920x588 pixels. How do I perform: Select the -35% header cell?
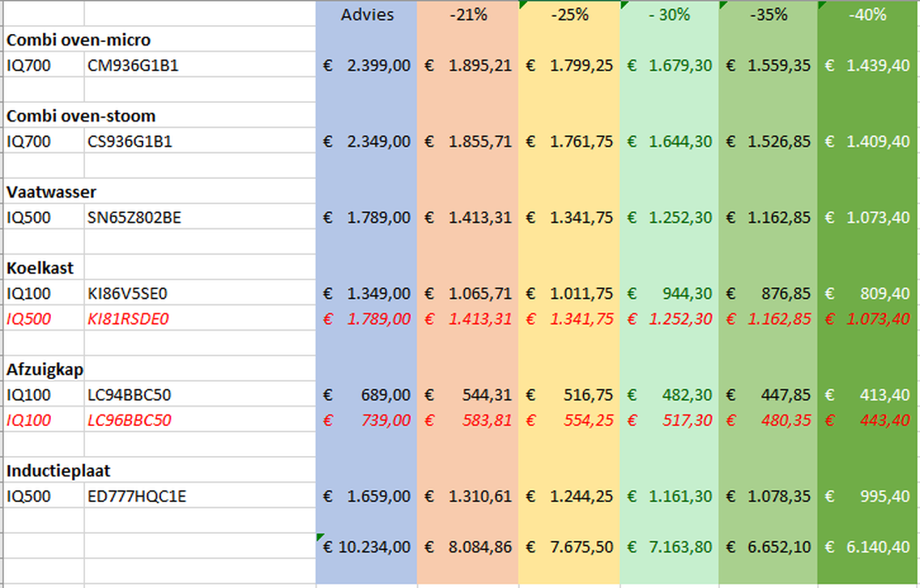click(768, 14)
